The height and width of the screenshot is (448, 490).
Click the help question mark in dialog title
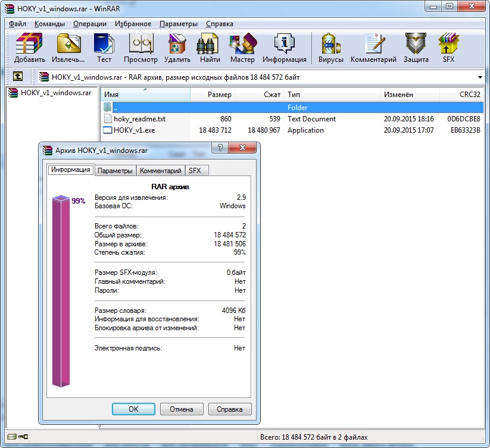[x=220, y=148]
